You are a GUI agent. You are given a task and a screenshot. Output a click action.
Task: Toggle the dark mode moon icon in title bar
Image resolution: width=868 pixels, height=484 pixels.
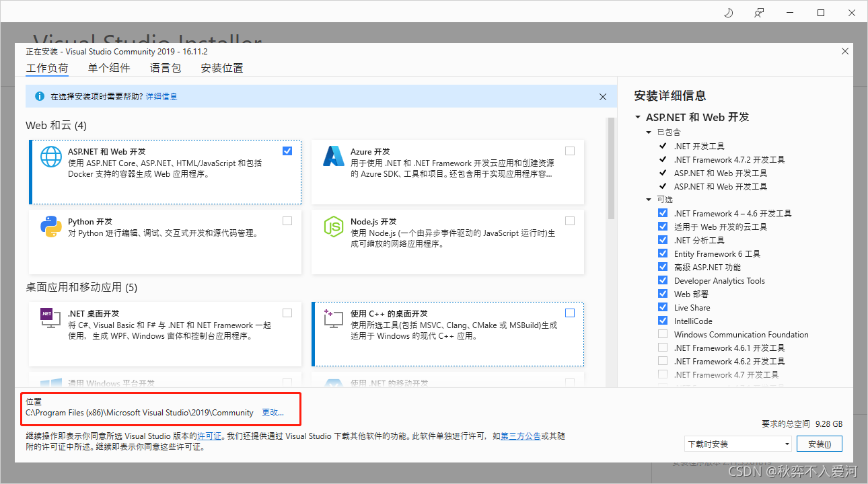pyautogui.click(x=728, y=13)
